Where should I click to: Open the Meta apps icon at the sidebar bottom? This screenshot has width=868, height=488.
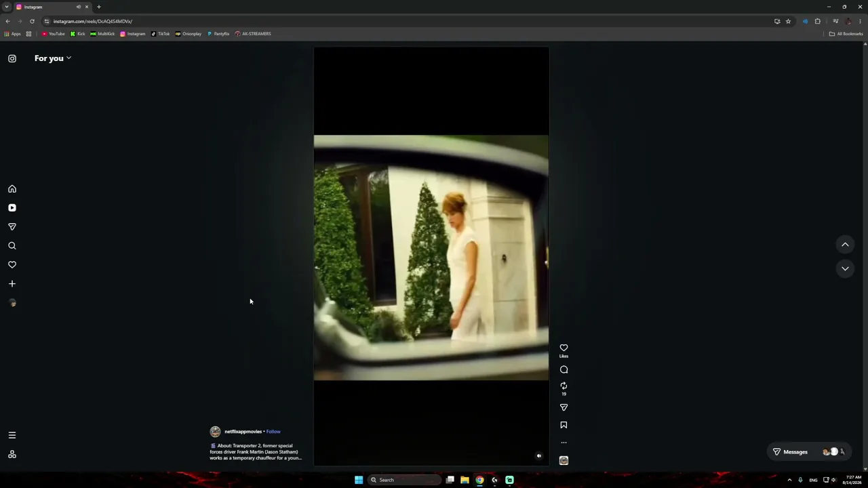(x=12, y=454)
